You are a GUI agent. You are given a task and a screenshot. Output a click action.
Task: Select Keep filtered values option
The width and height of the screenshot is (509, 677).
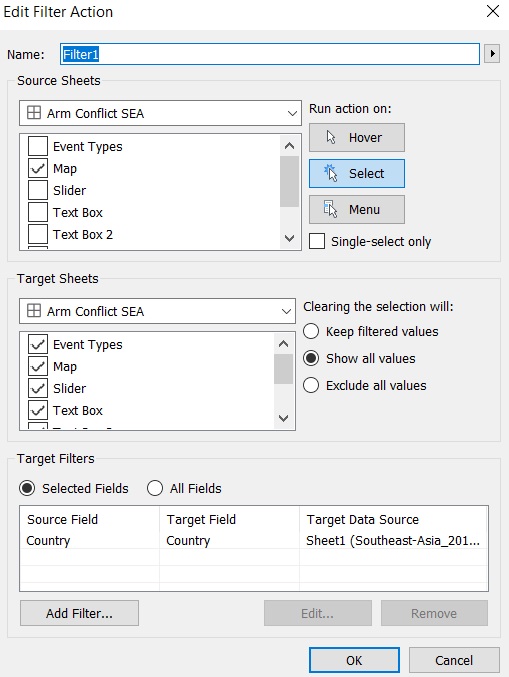tap(311, 332)
